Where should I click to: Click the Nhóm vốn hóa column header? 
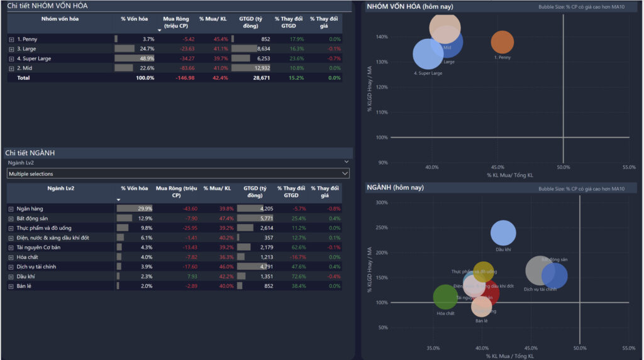coord(60,19)
